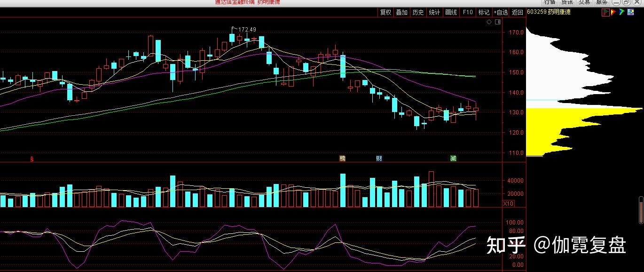Click the 返回 back button
This screenshot has height=272, width=644.
pyautogui.click(x=518, y=12)
